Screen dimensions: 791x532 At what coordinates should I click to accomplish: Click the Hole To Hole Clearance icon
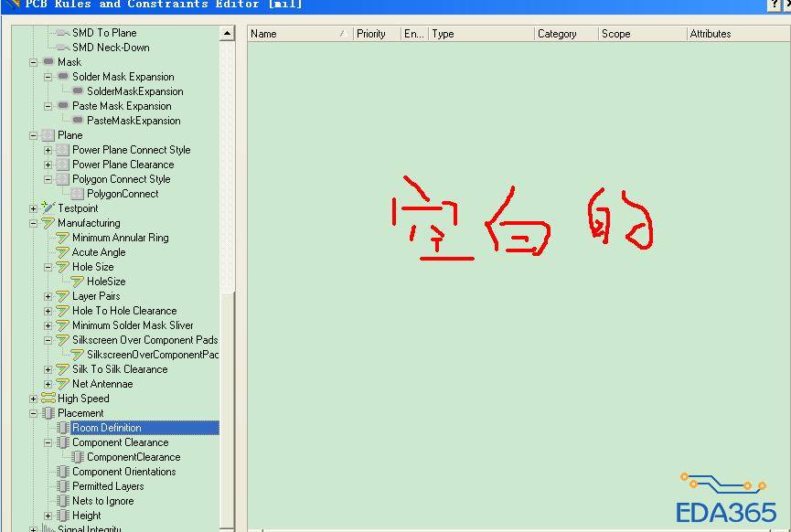[62, 311]
